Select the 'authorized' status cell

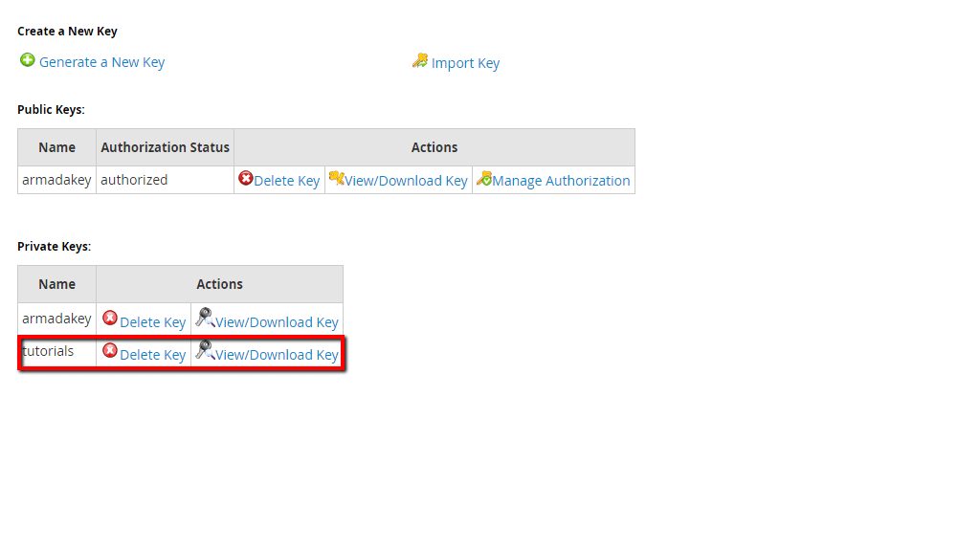point(165,180)
